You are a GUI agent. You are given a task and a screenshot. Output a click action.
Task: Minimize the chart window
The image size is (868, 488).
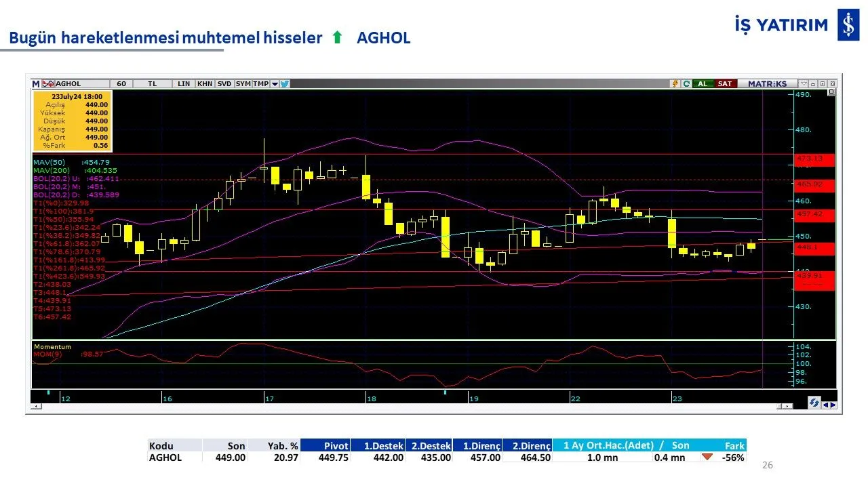(x=812, y=83)
